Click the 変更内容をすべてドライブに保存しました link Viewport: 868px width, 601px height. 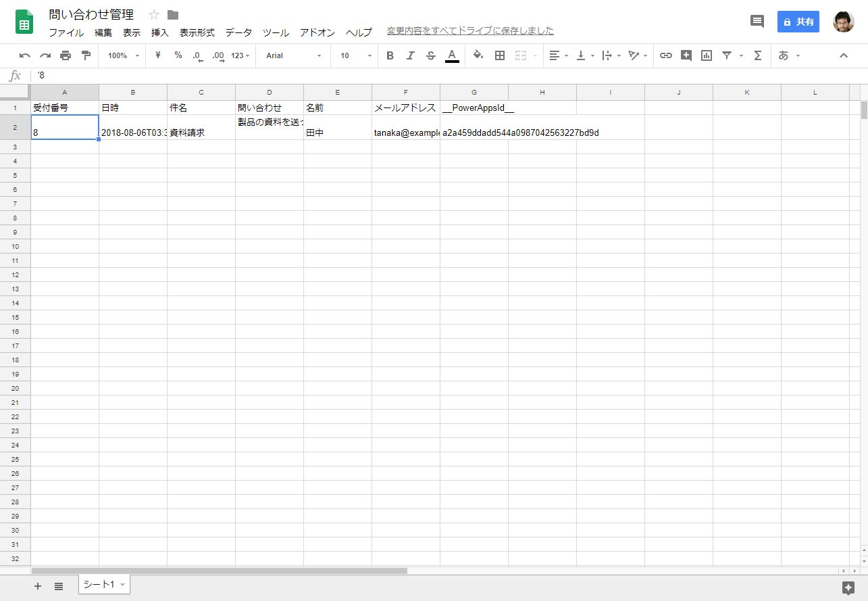470,31
